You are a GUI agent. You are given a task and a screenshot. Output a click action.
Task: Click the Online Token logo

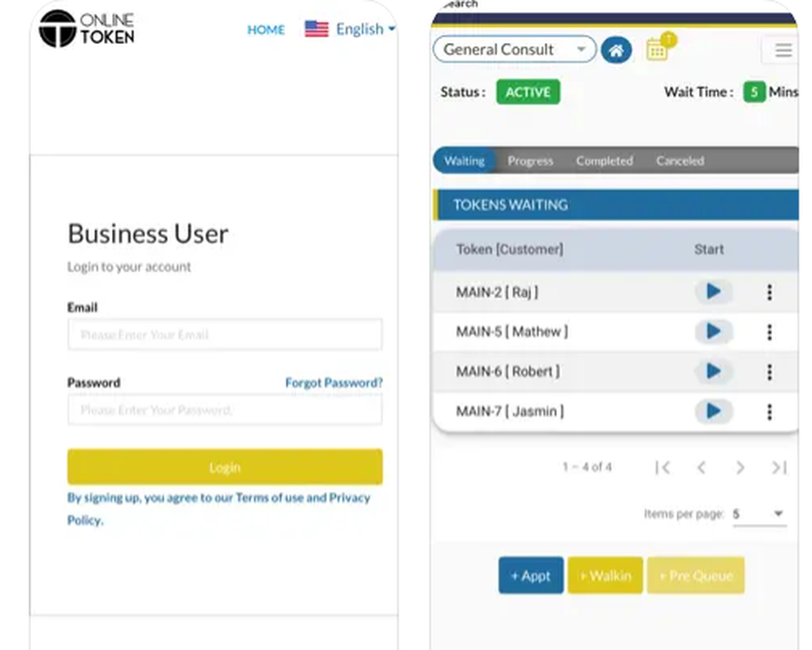pos(87,28)
